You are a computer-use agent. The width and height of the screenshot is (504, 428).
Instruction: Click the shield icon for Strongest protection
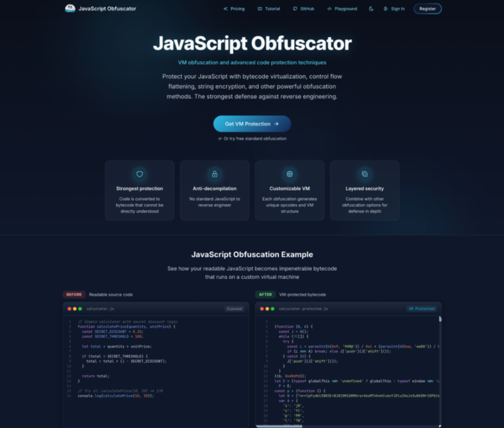coord(140,174)
